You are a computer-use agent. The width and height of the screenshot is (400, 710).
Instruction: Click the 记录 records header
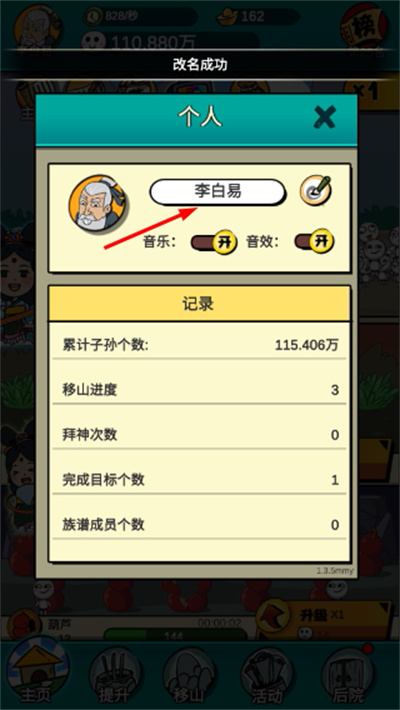click(199, 304)
